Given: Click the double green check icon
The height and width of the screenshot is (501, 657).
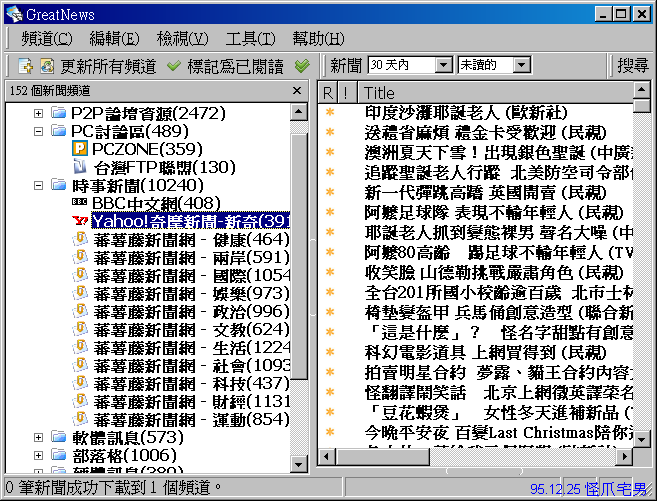Looking at the screenshot, I should point(302,66).
